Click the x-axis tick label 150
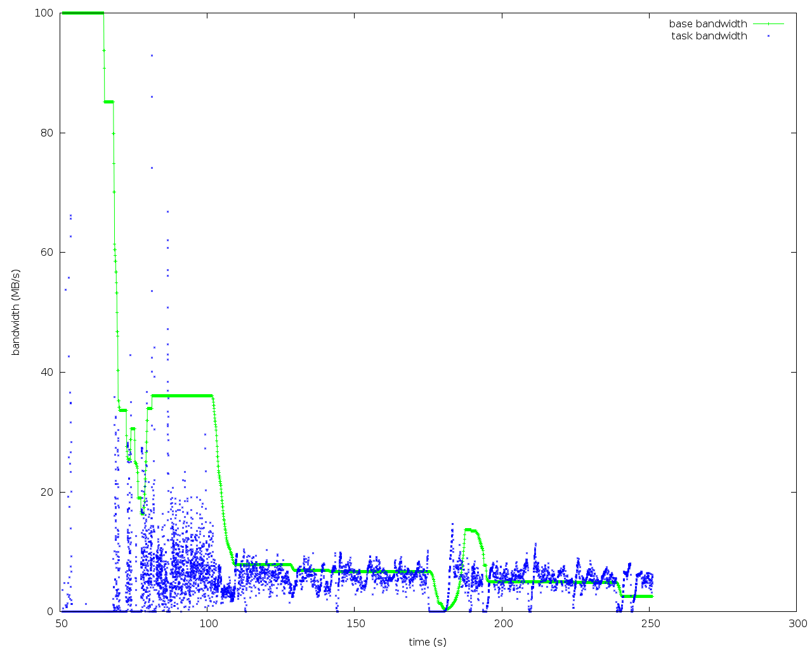Viewport: 812px width, 650px height. (x=356, y=623)
